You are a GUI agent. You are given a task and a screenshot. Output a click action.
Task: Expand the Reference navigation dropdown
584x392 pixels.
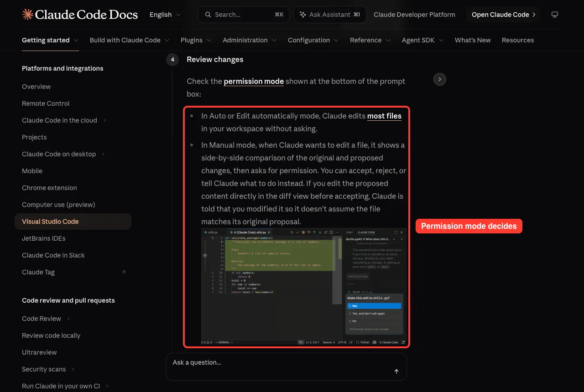pos(370,40)
